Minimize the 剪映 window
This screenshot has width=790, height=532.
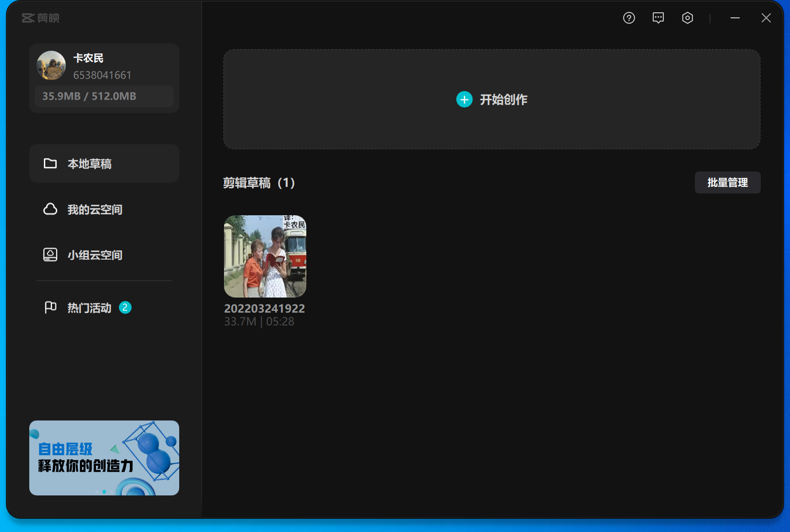coord(735,18)
